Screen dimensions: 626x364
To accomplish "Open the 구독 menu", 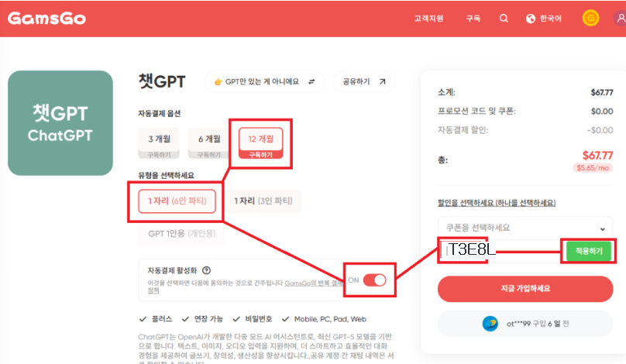I will point(473,19).
